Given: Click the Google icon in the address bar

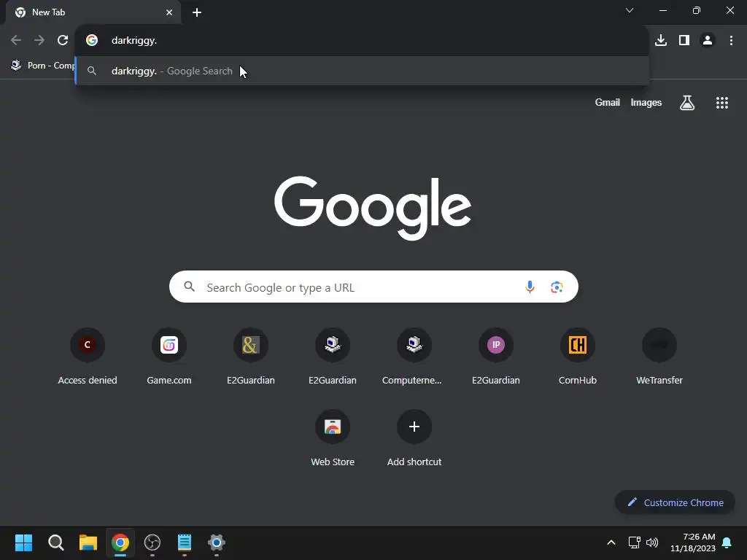Looking at the screenshot, I should pyautogui.click(x=92, y=41).
